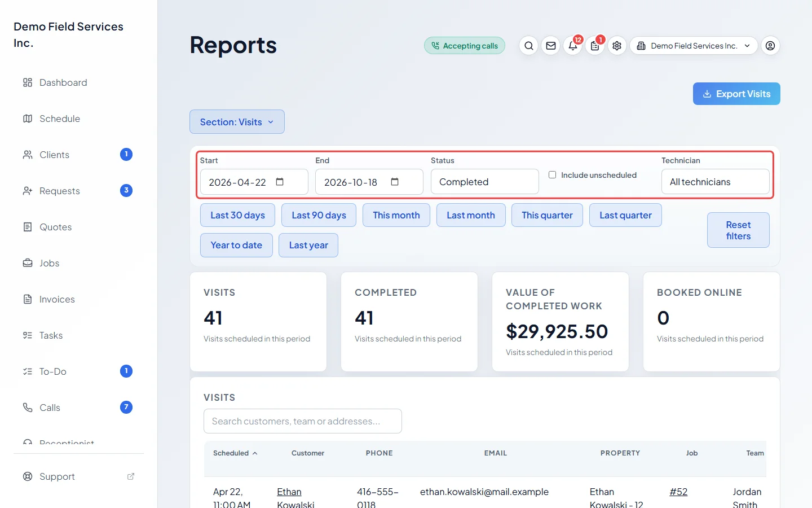
Task: Open notifications bell with 12 badge
Action: 573,46
